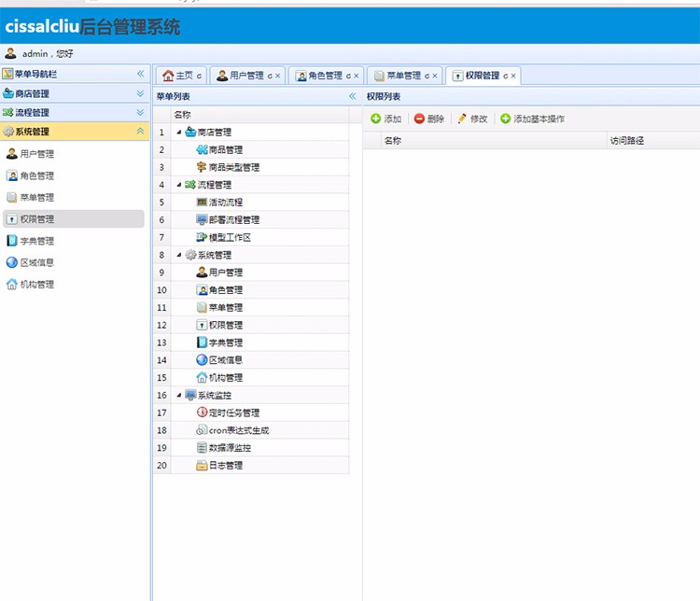Select 商品管理 row in menu tree
This screenshot has height=601, width=700.
click(x=251, y=150)
